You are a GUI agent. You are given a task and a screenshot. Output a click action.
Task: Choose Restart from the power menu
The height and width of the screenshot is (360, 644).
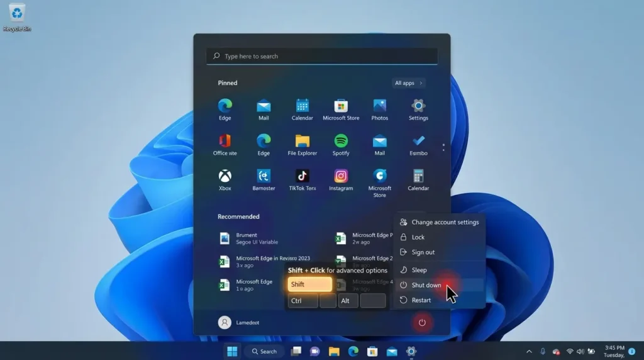tap(440, 300)
